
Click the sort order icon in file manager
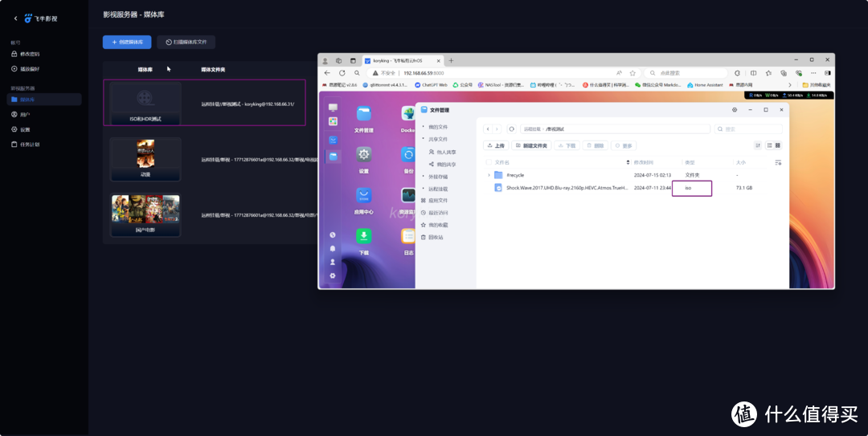758,145
